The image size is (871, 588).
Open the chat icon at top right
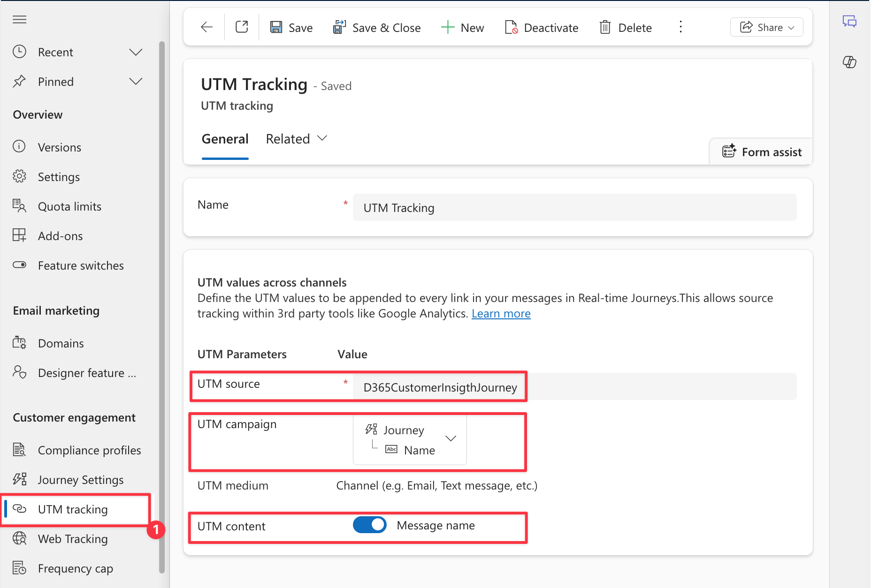click(x=849, y=22)
